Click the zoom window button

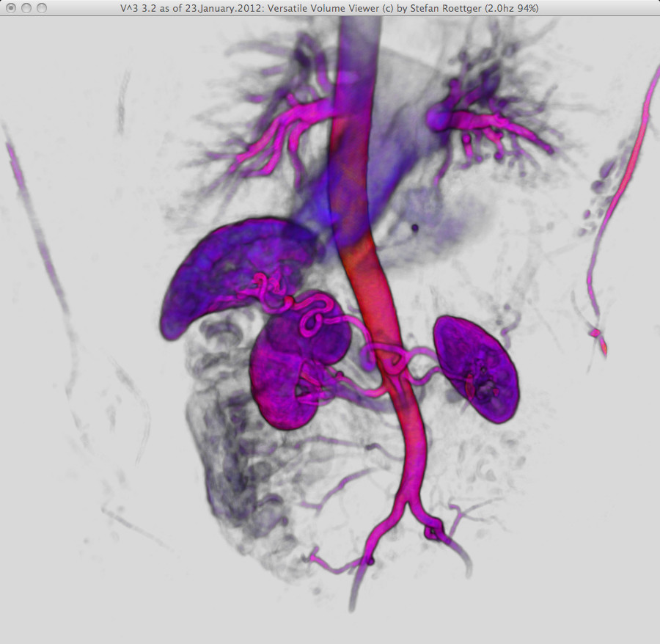tap(42, 8)
